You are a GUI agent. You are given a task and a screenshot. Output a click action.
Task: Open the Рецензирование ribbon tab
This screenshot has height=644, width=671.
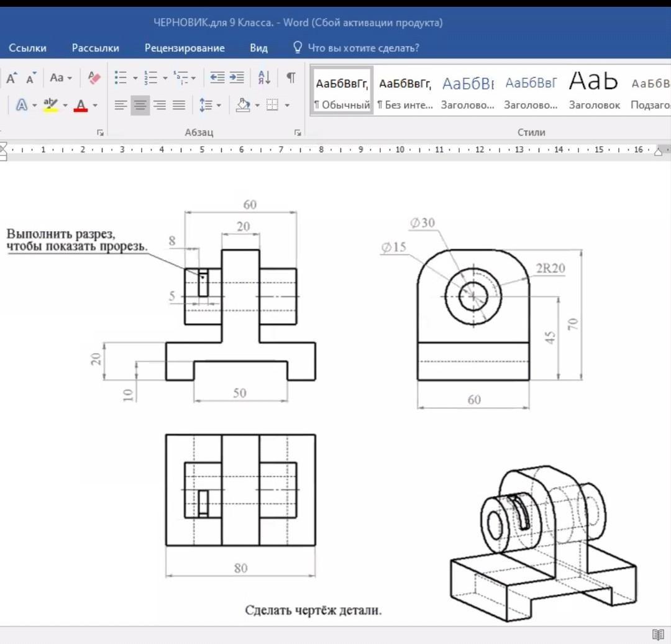(185, 48)
